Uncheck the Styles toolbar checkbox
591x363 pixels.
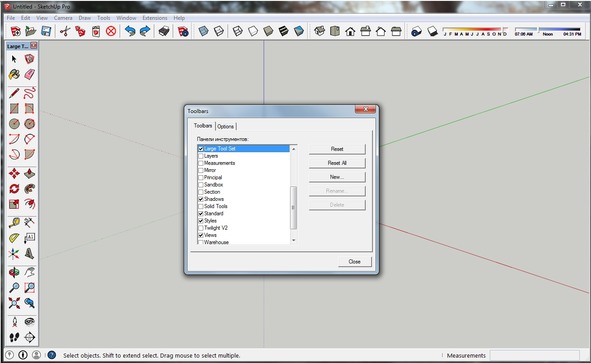(x=201, y=221)
